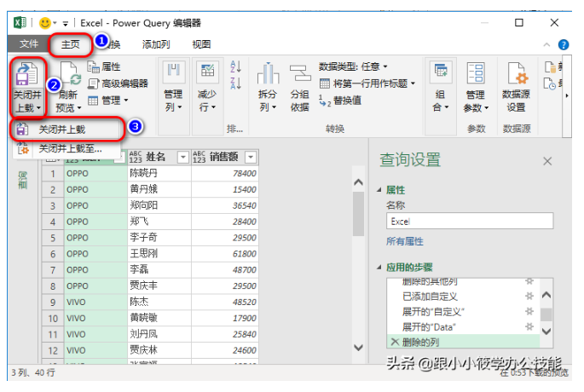Open help with the question mark icon
Screen dimensions: 584x392
[564, 44]
